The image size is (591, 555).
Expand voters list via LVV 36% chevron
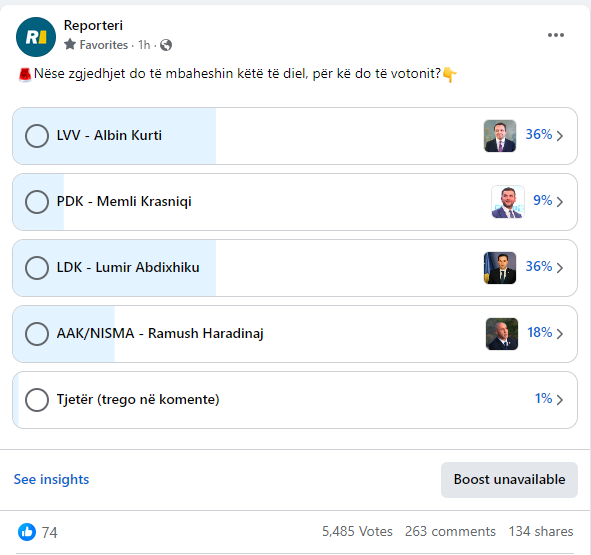pyautogui.click(x=560, y=136)
